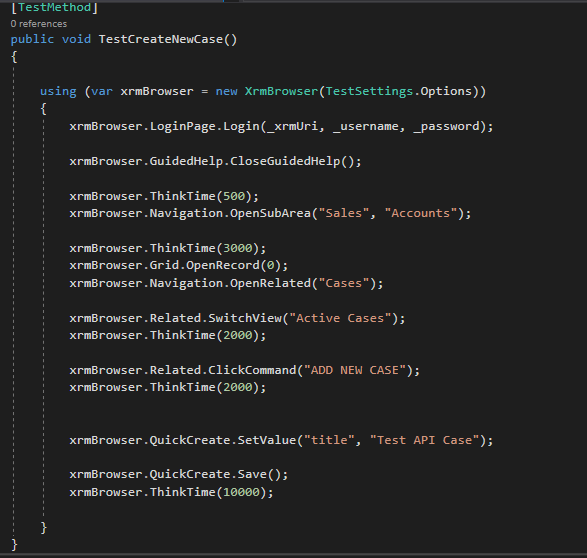Click the ClickCommand method call

point(252,370)
